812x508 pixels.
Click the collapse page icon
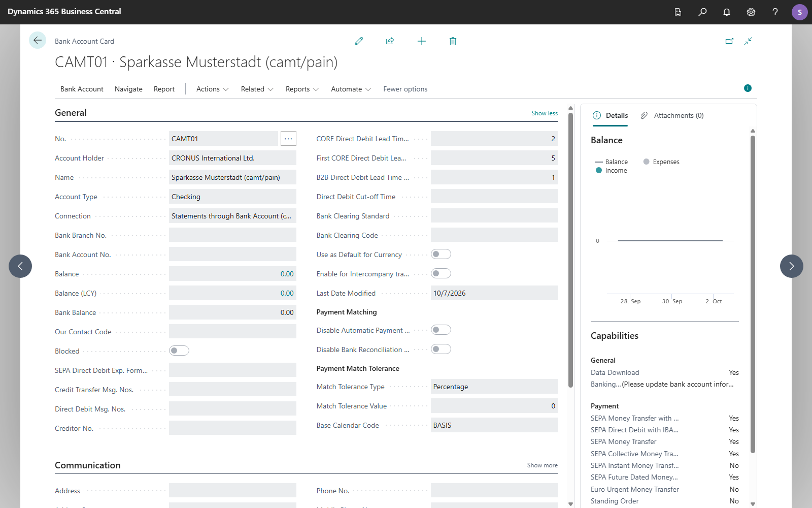(748, 41)
